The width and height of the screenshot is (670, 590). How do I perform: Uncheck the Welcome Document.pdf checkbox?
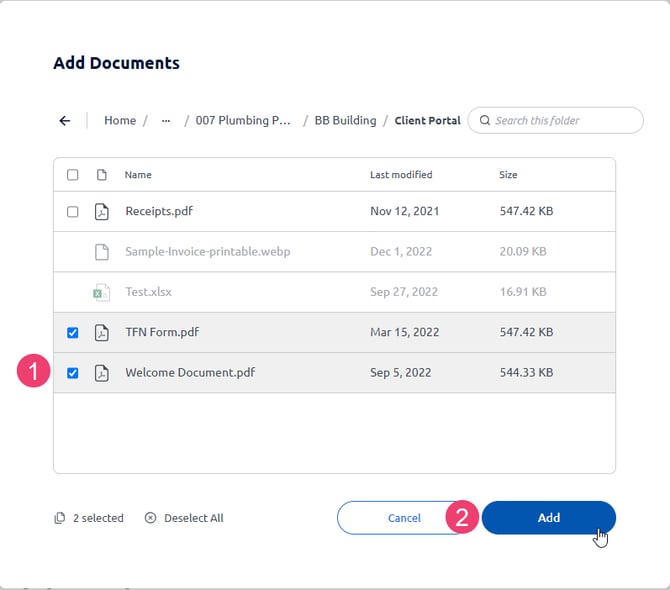point(72,372)
